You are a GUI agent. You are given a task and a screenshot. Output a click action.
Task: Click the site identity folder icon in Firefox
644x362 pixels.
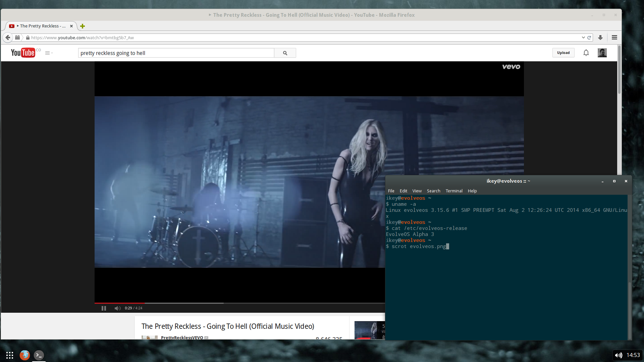click(17, 38)
